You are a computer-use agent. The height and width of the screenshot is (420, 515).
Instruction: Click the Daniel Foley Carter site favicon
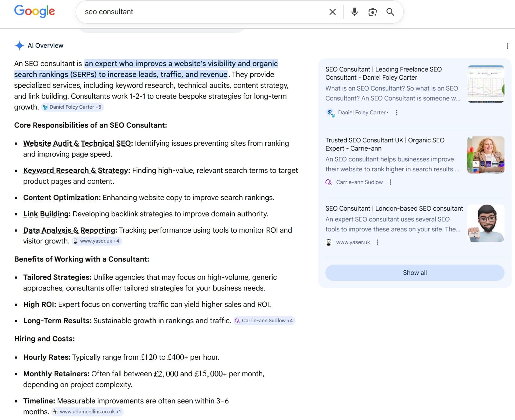(331, 113)
